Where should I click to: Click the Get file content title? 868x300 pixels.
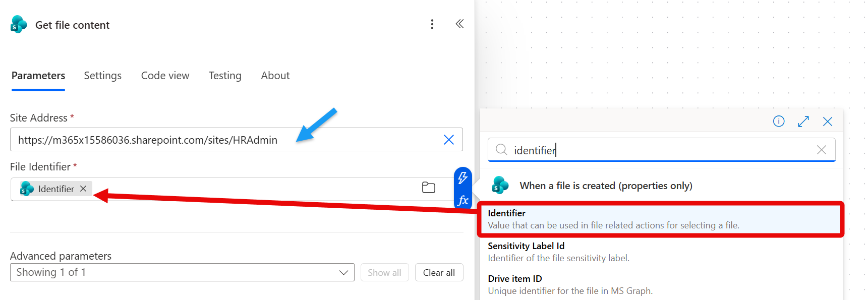click(x=72, y=25)
